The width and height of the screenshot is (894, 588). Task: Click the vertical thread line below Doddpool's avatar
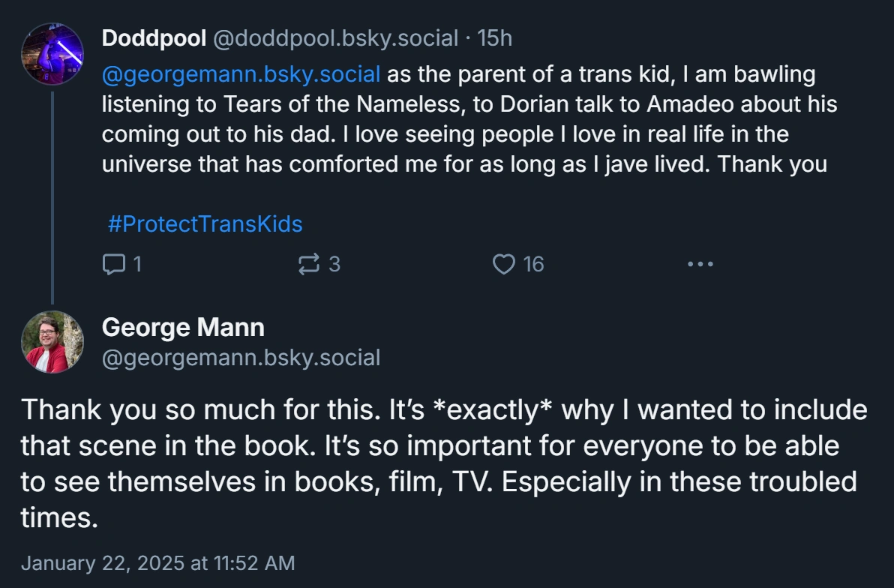pyautogui.click(x=52, y=195)
